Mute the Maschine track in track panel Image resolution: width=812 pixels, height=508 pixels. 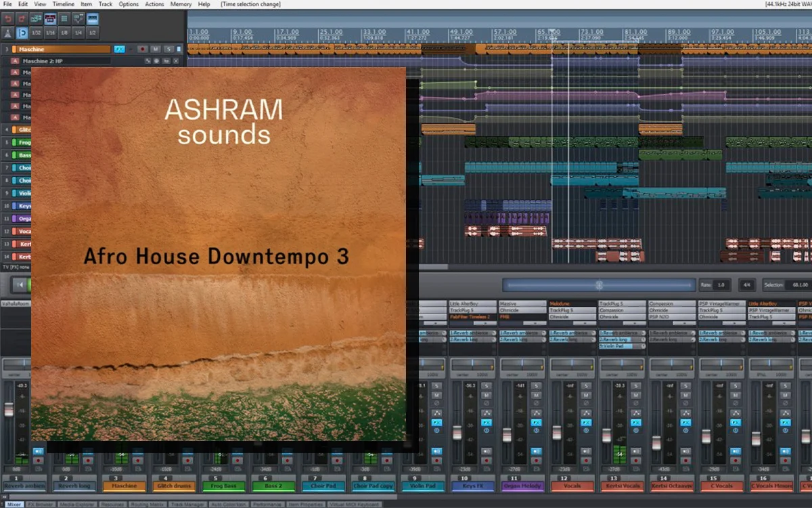click(156, 49)
